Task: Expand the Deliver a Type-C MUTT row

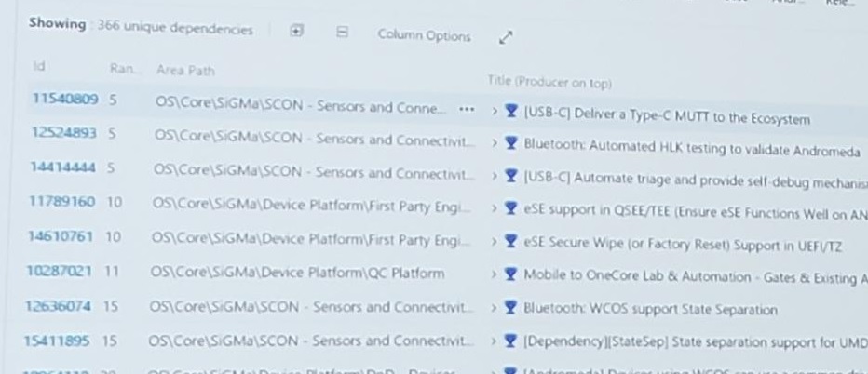Action: pyautogui.click(x=495, y=112)
